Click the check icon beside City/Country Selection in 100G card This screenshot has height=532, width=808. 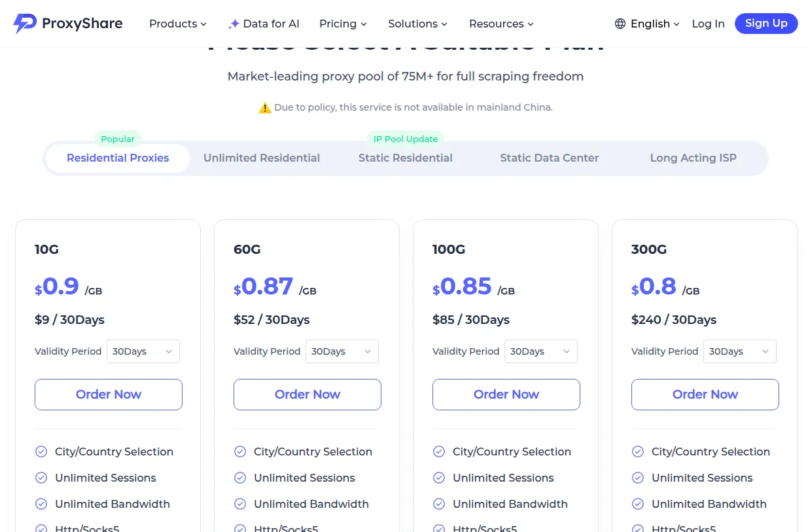(x=439, y=452)
